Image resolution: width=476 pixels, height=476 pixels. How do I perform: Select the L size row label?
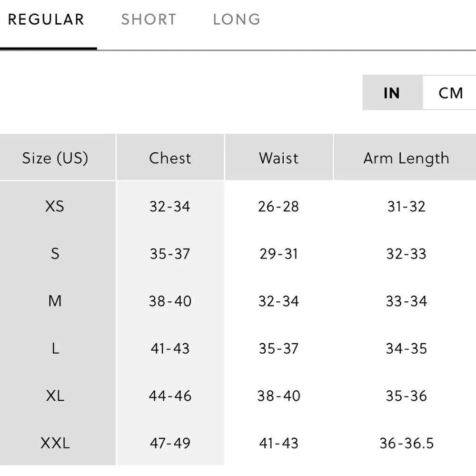[x=55, y=348]
